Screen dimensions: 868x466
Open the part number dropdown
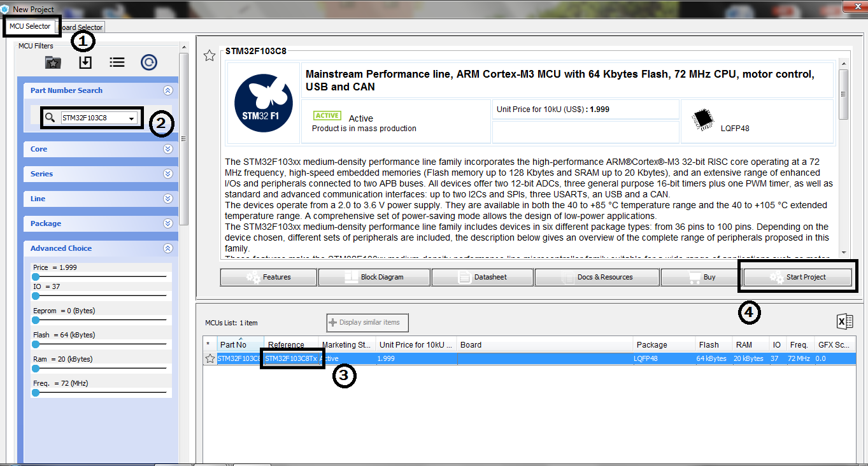point(131,118)
